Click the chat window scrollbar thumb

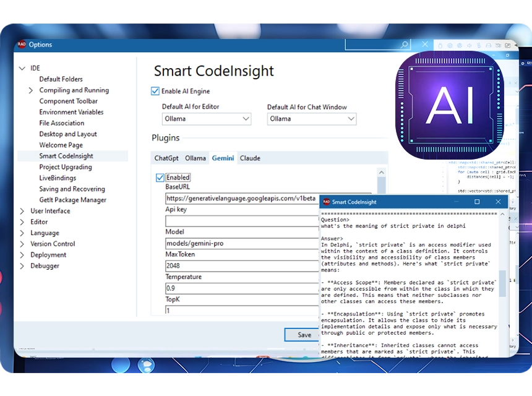click(x=502, y=283)
